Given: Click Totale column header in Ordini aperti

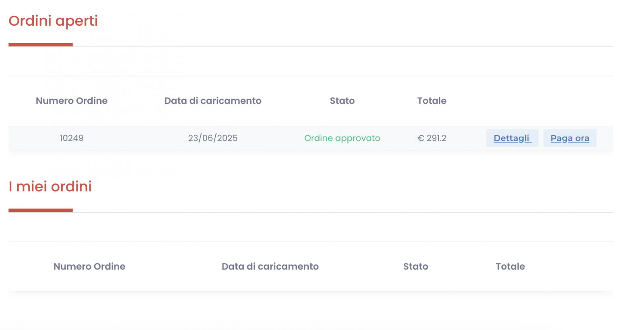Looking at the screenshot, I should click(431, 101).
